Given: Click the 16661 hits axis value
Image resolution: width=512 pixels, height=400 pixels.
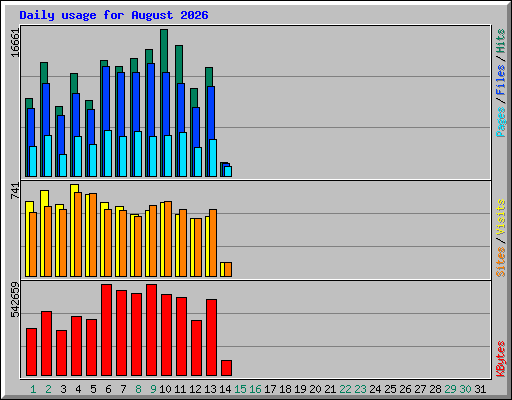Looking at the screenshot, I should point(15,43).
